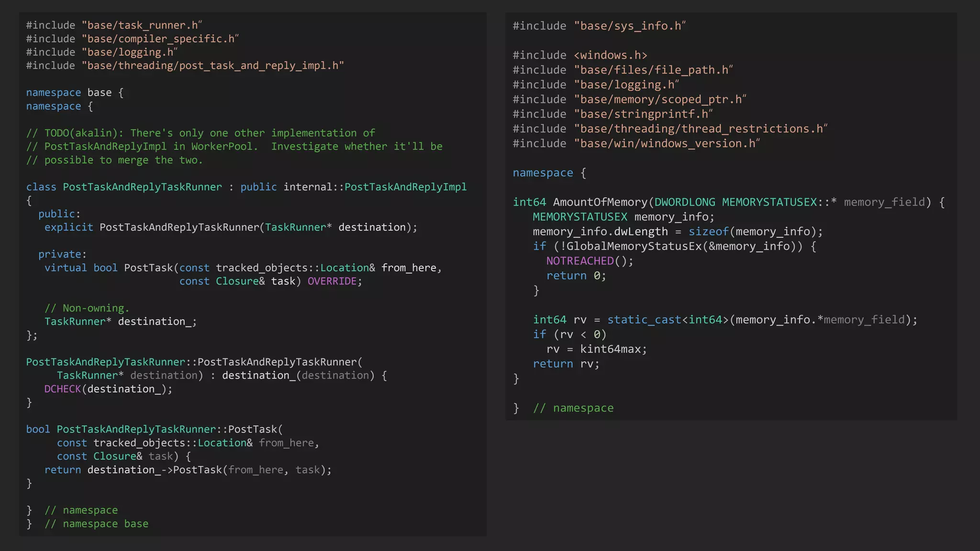Click the "explicit PostTaskAndReplyTaskRunner" constructor declaration
This screenshot has width=980, height=551.
231,227
